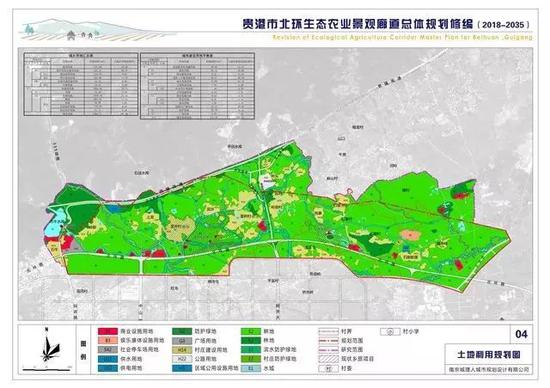The height and width of the screenshot is (388, 550).
Task: Click the 村小学 legend label
Action: point(411,332)
